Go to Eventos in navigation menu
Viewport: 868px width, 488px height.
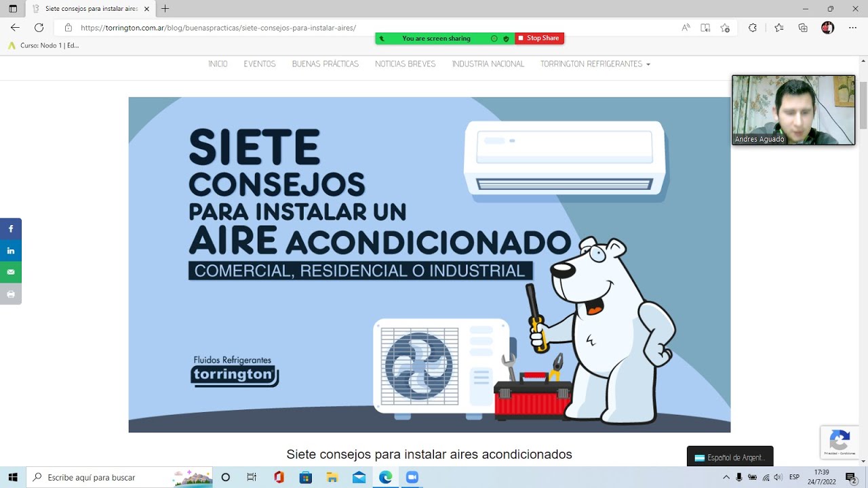click(260, 64)
